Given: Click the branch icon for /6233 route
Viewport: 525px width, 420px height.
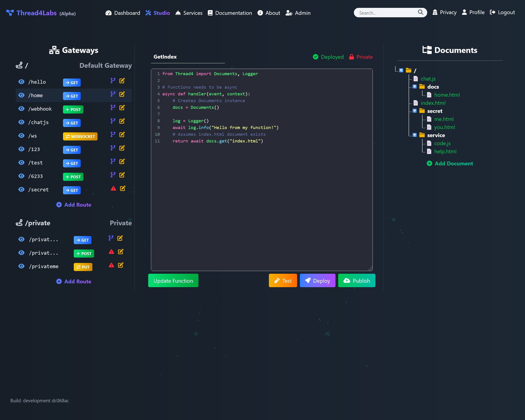Looking at the screenshot, I should 113,175.
